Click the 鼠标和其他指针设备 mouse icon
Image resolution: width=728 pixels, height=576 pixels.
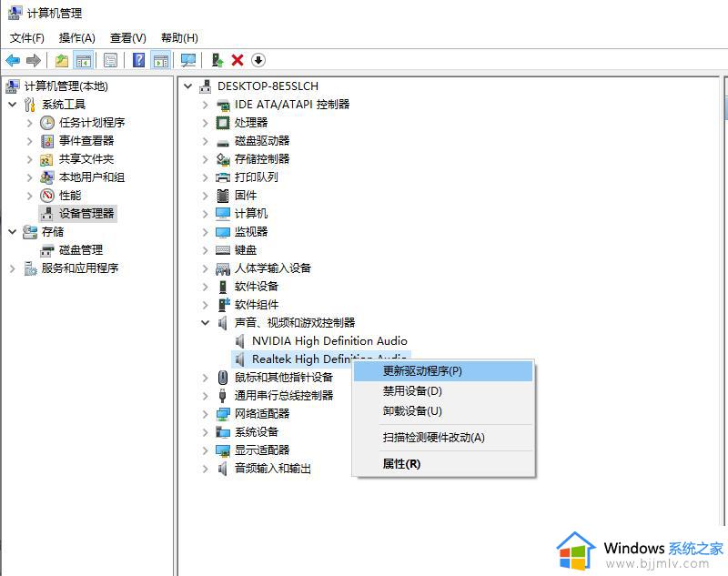click(223, 378)
